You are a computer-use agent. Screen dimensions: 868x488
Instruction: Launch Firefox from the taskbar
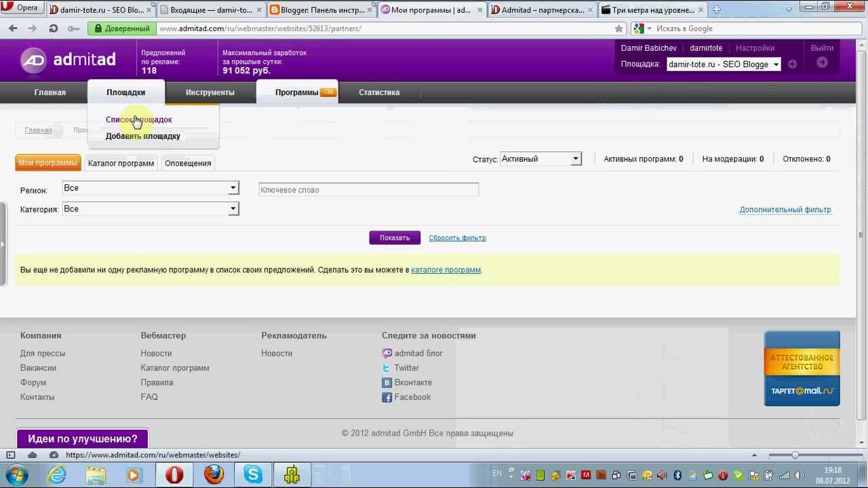(x=214, y=474)
